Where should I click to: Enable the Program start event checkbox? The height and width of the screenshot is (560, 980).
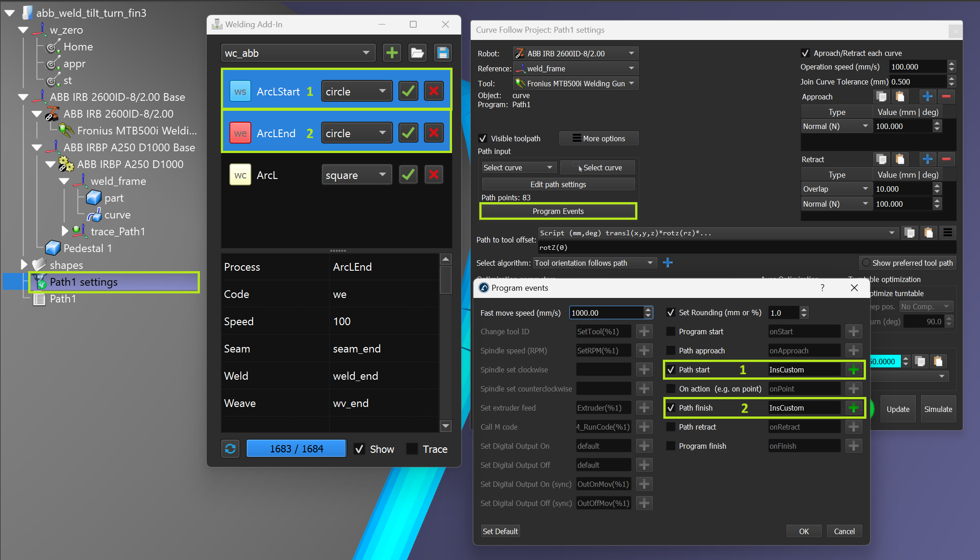pyautogui.click(x=671, y=332)
